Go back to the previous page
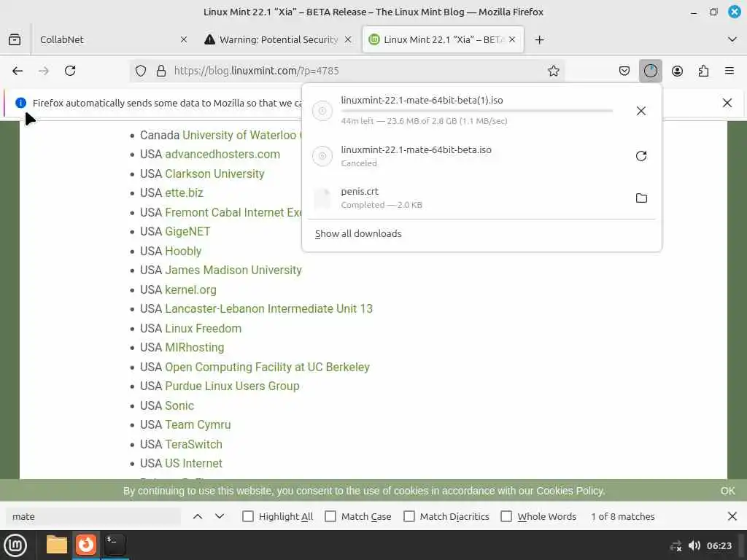 click(18, 71)
